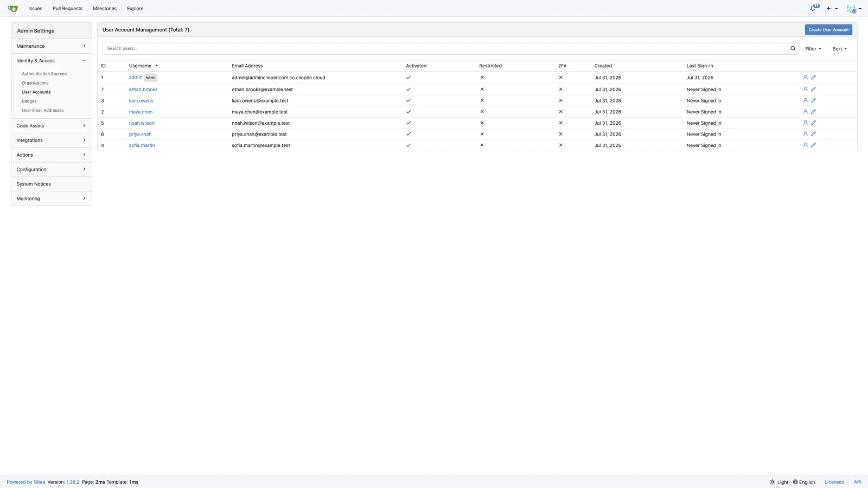The image size is (868, 488).
Task: Go to Pull Requests in top navigation
Action: pos(68,9)
